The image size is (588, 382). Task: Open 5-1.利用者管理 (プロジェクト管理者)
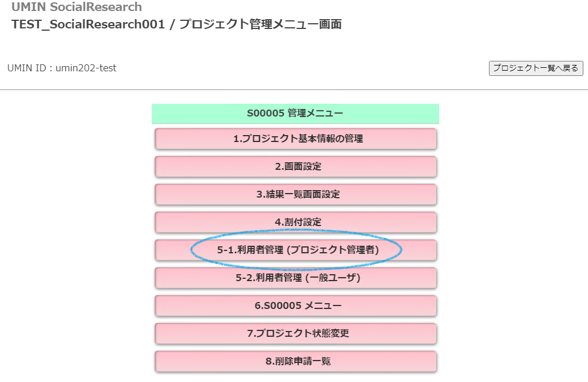295,250
